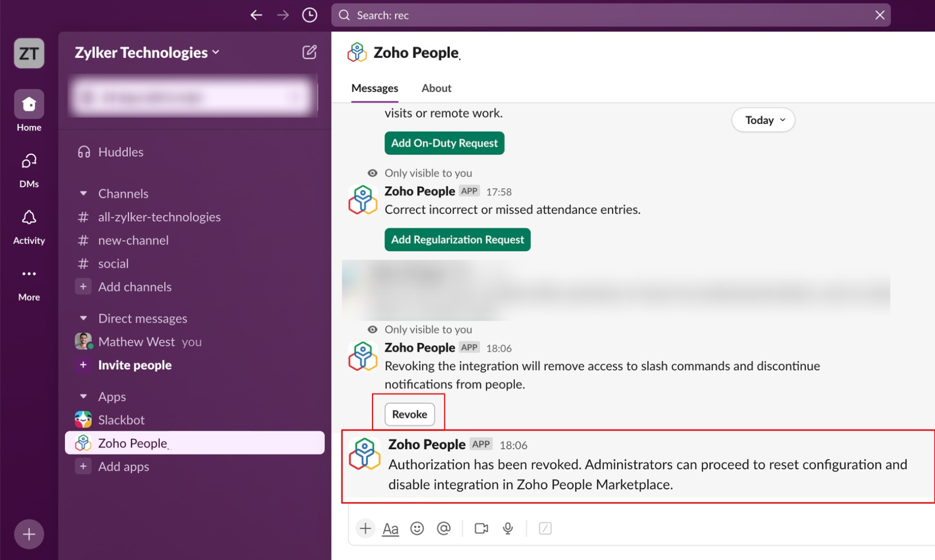Click the Zoho People header title
Screen dimensions: 935x560
[x=416, y=53]
